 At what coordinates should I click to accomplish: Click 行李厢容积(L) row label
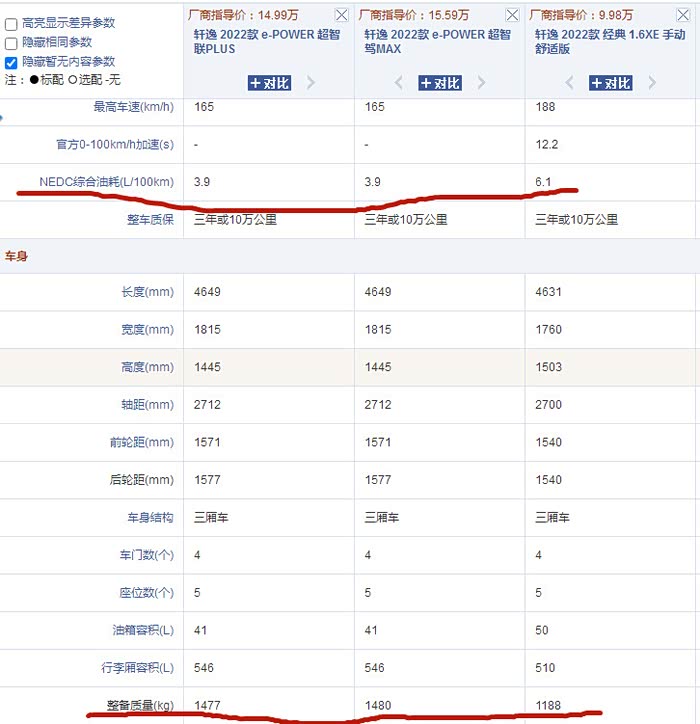click(x=138, y=668)
